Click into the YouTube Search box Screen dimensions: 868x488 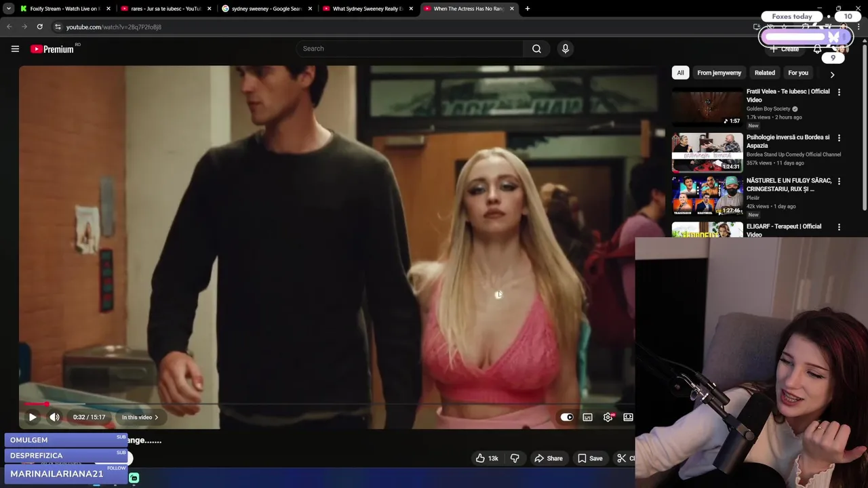coord(410,49)
